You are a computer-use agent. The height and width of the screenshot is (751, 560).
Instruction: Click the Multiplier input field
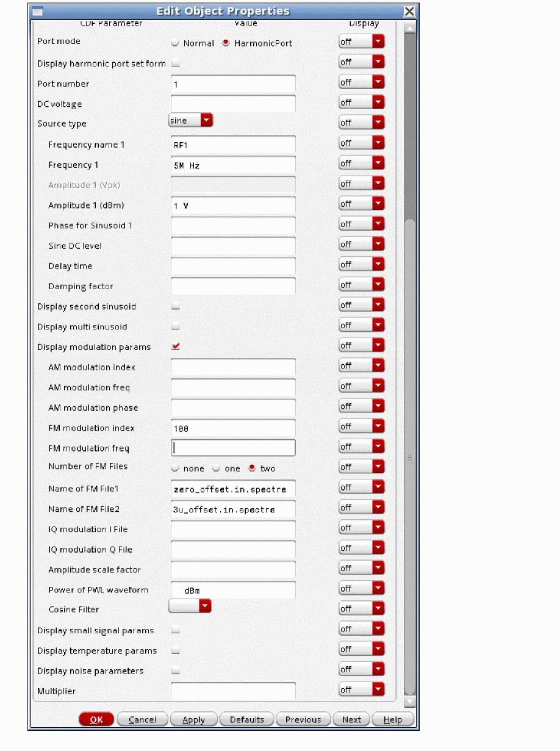233,691
